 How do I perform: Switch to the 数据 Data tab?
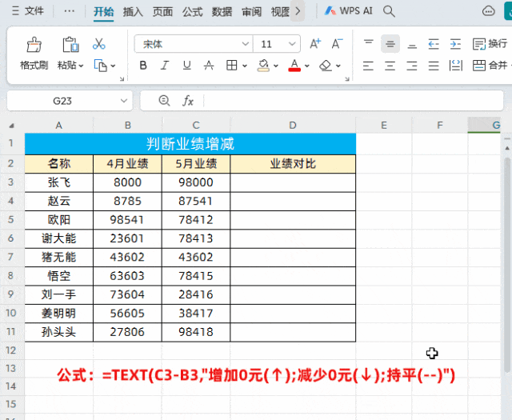click(222, 12)
